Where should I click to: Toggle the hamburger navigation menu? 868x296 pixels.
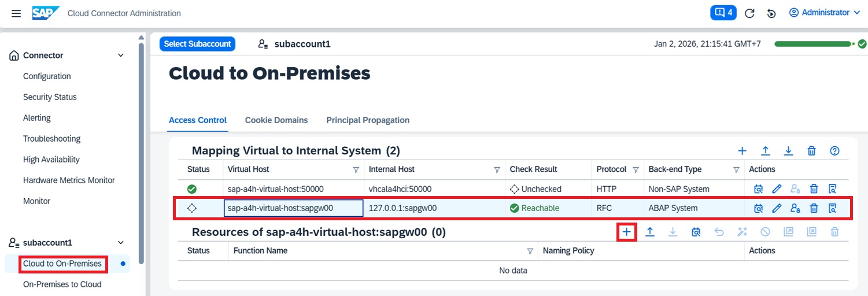click(x=16, y=13)
